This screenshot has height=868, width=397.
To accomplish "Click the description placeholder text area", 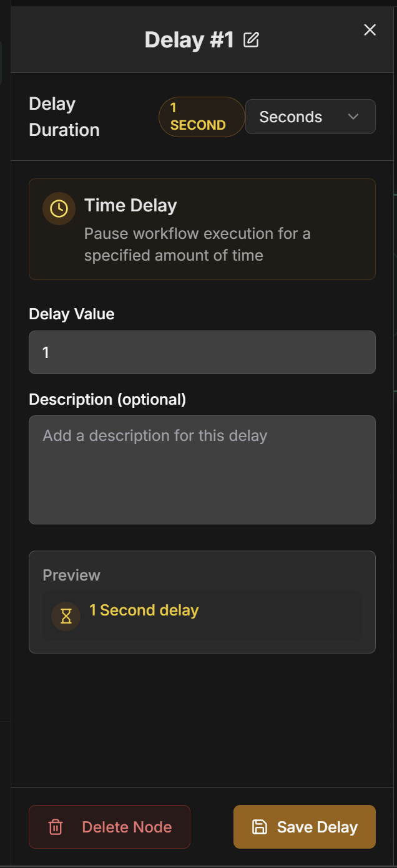I will click(x=202, y=469).
